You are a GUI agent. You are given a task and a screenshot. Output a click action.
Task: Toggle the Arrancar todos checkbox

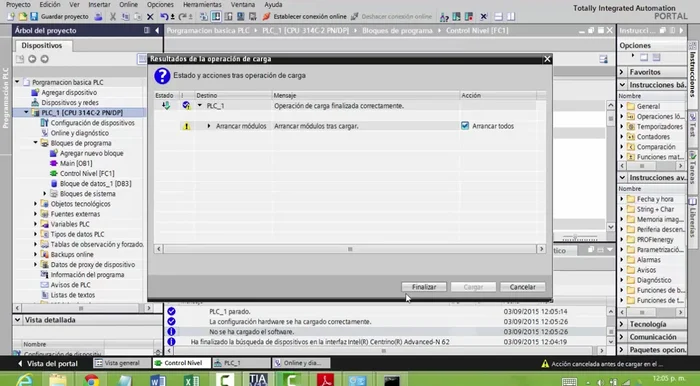465,126
